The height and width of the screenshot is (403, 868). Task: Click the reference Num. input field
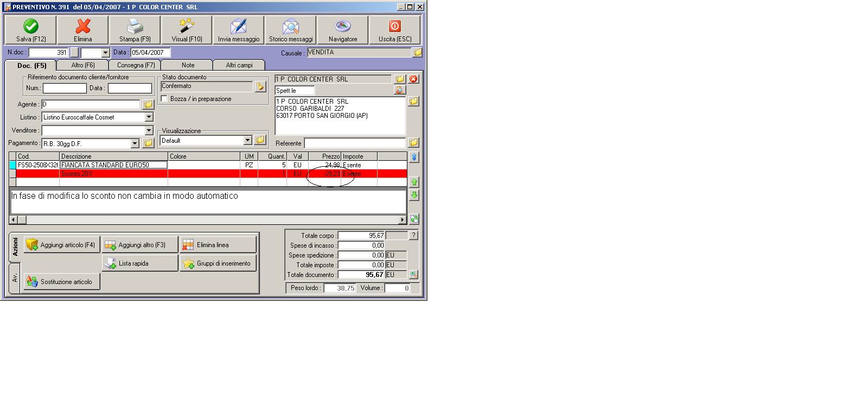click(x=65, y=88)
